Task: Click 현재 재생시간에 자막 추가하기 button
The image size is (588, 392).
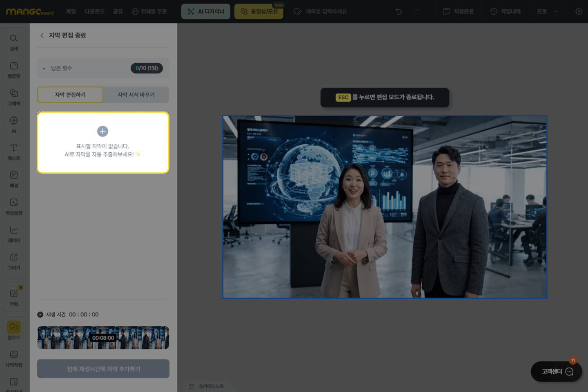Action: (103, 369)
